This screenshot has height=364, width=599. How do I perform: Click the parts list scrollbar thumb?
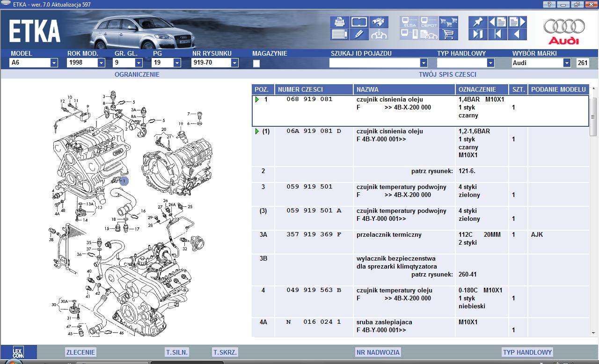593,117
